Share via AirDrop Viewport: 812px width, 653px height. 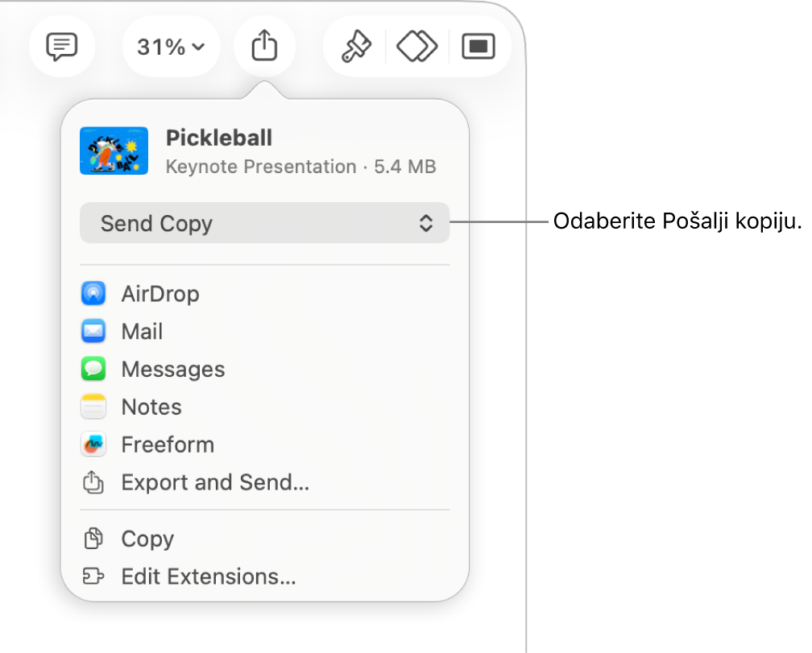(264, 294)
